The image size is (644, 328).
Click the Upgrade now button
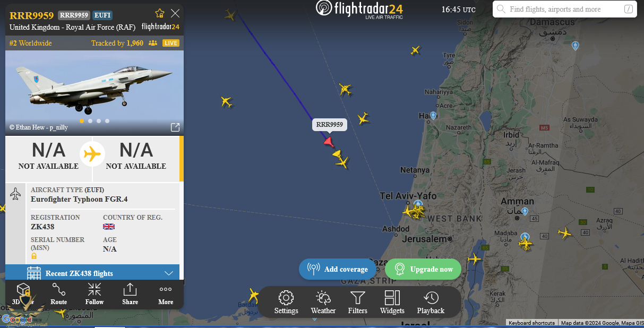[423, 269]
